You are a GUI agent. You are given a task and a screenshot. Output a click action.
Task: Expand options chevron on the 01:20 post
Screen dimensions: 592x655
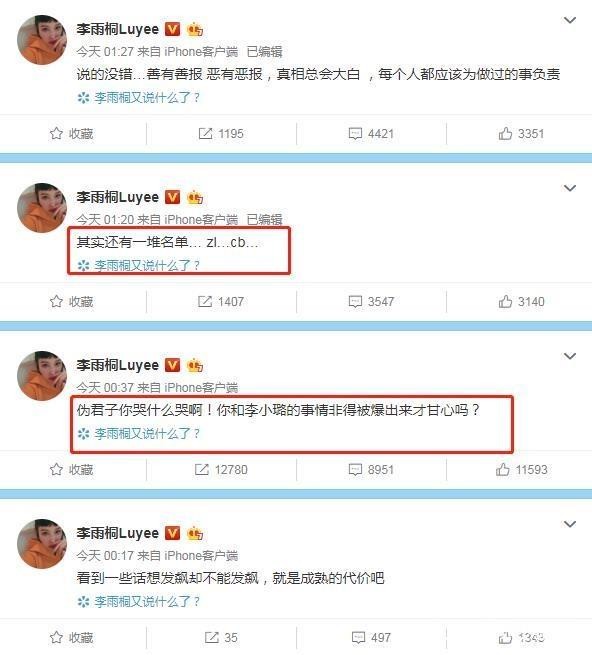[570, 188]
